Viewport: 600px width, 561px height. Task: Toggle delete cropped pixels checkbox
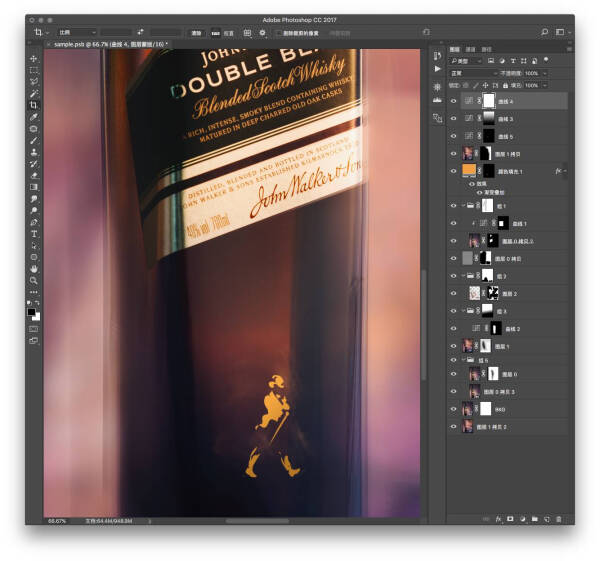pos(279,33)
